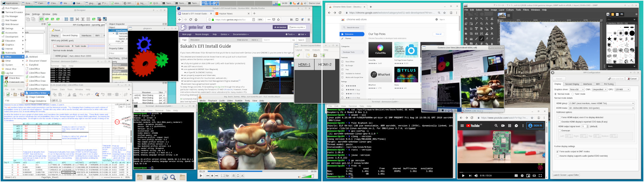The width and height of the screenshot is (644, 182).
Task: Choose LibreOffice Calc from Office submenu
Action: pos(37,77)
